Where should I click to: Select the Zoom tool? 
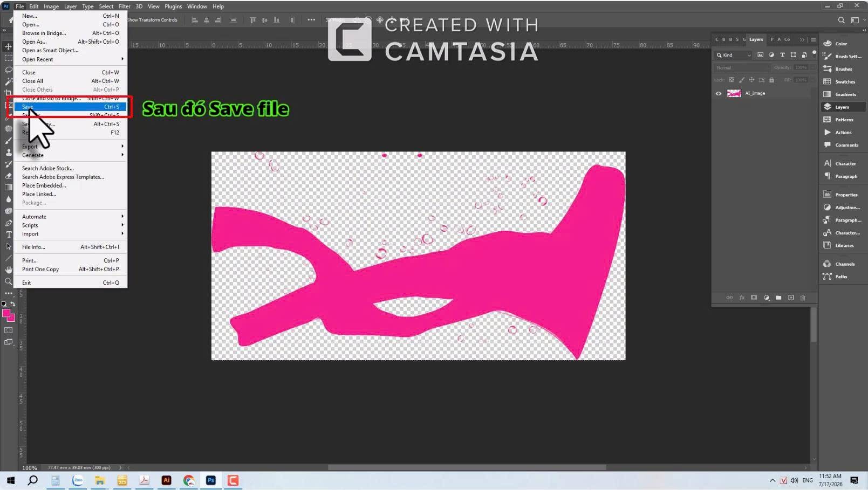point(9,281)
